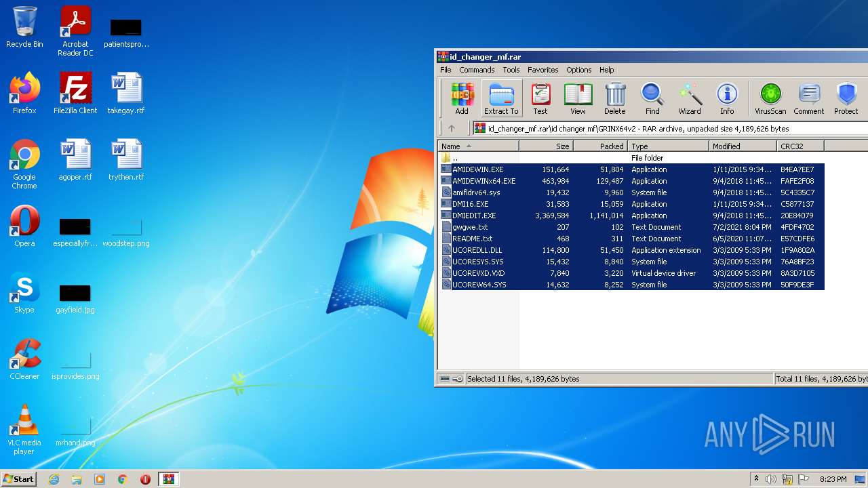Select DMI16.EXE in the list
The width and height of the screenshot is (868, 488).
631,204
